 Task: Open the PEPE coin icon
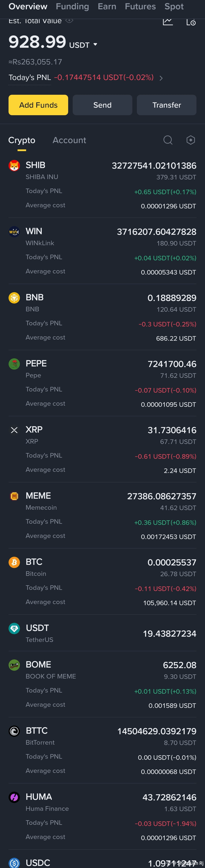14,364
